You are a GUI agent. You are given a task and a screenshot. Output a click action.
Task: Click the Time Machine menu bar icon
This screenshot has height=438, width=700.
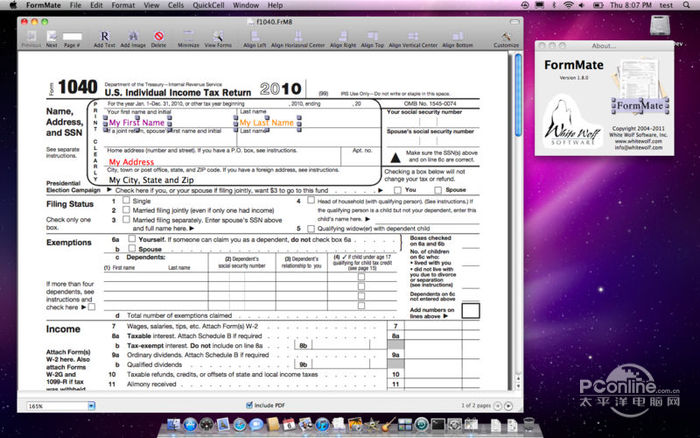click(x=525, y=5)
